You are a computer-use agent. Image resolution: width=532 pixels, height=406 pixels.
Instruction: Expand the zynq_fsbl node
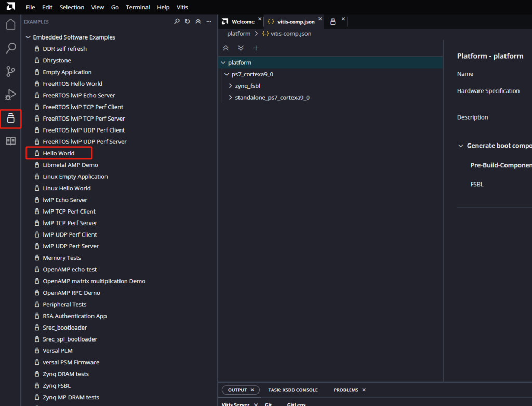230,86
